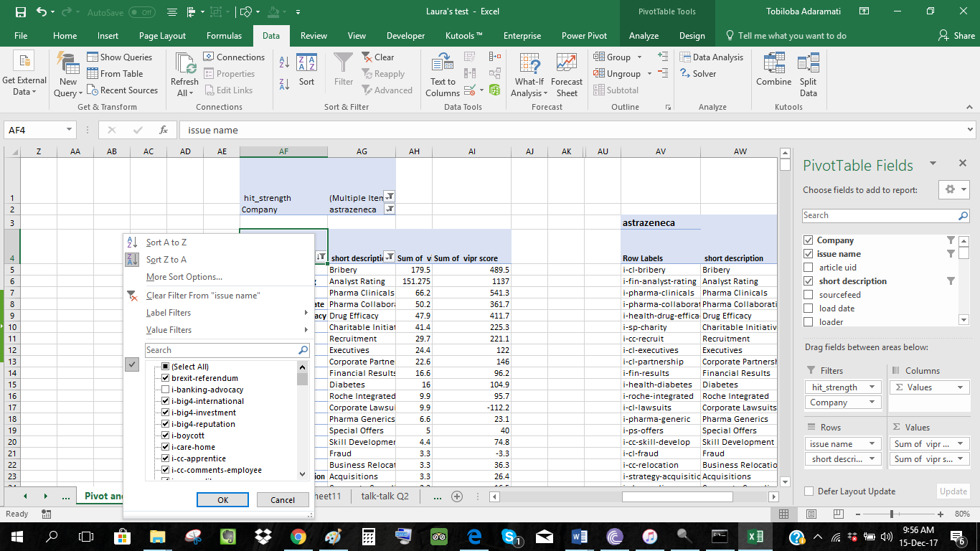
Task: Check the article uid field
Action: click(809, 268)
